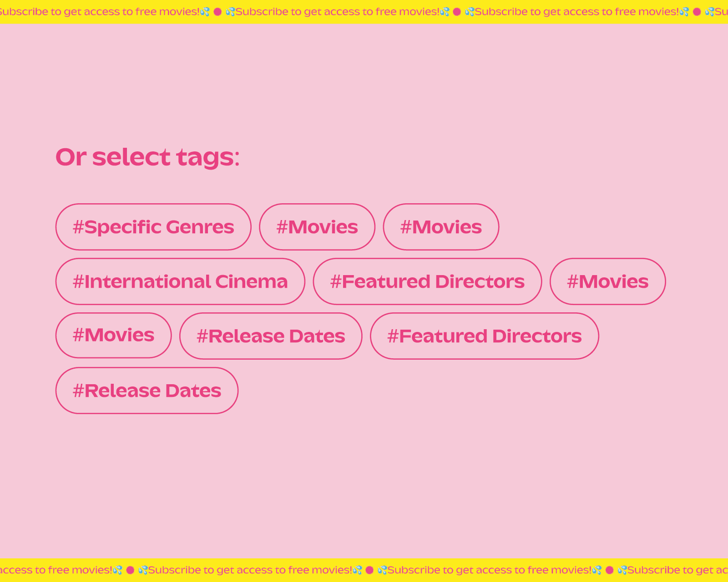728x582 pixels.
Task: Click the first pink burst icon in bottom banner
Action: coord(130,570)
